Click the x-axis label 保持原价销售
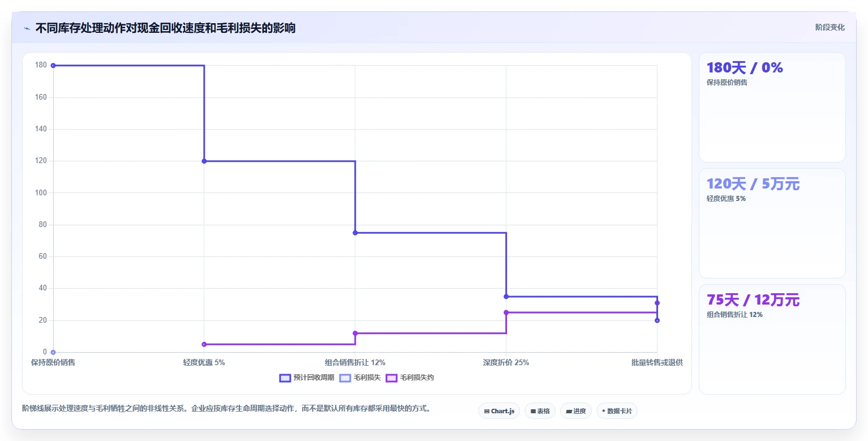 (x=53, y=362)
